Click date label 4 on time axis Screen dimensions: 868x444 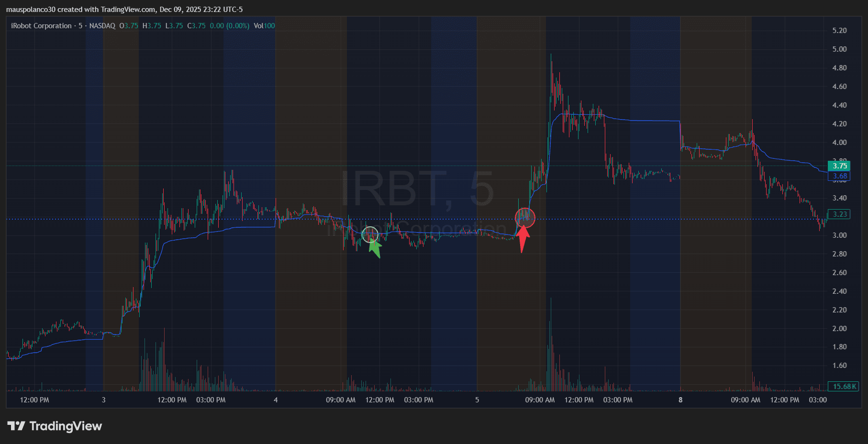(x=276, y=400)
